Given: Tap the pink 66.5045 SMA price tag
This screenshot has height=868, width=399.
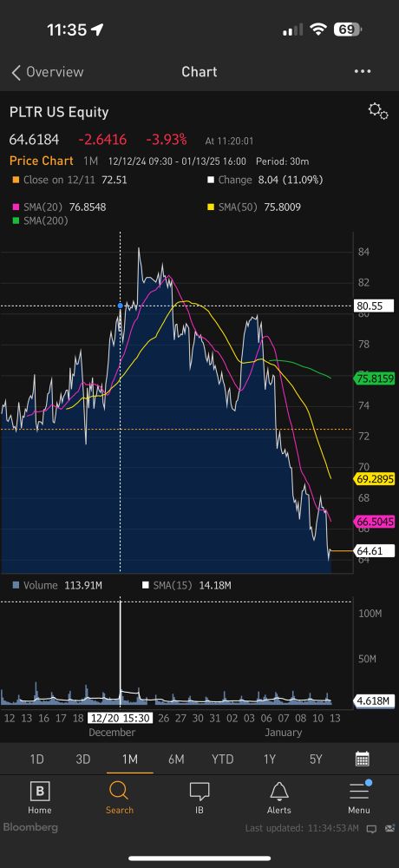Looking at the screenshot, I should coord(374,522).
